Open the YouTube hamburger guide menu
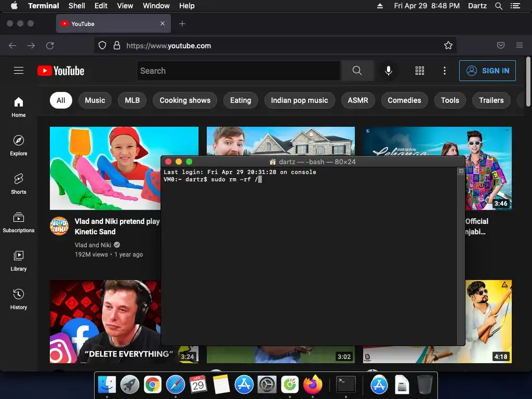This screenshot has width=532, height=399. pyautogui.click(x=19, y=71)
